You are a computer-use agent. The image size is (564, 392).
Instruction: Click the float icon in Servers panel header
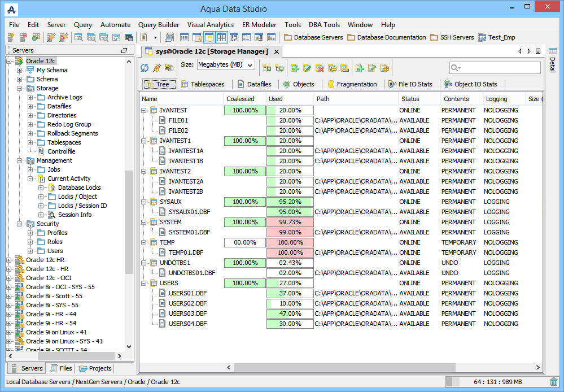coord(124,51)
